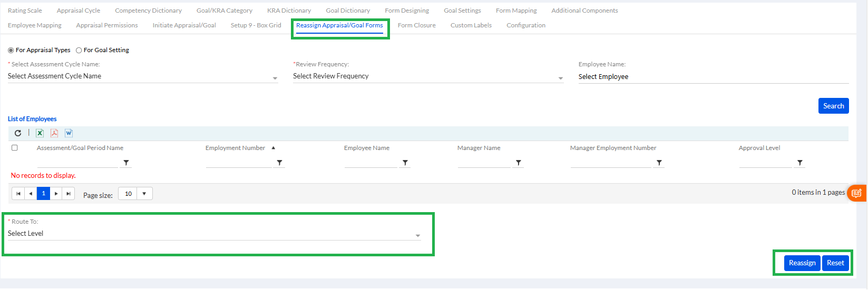Click the Reassign button
This screenshot has height=290, width=868.
[802, 263]
